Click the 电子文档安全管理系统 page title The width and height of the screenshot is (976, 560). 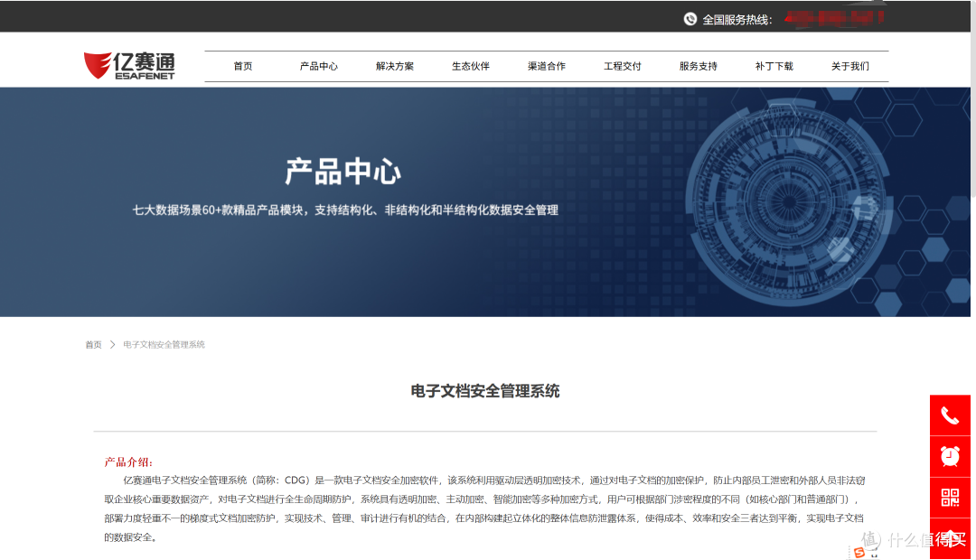(485, 391)
